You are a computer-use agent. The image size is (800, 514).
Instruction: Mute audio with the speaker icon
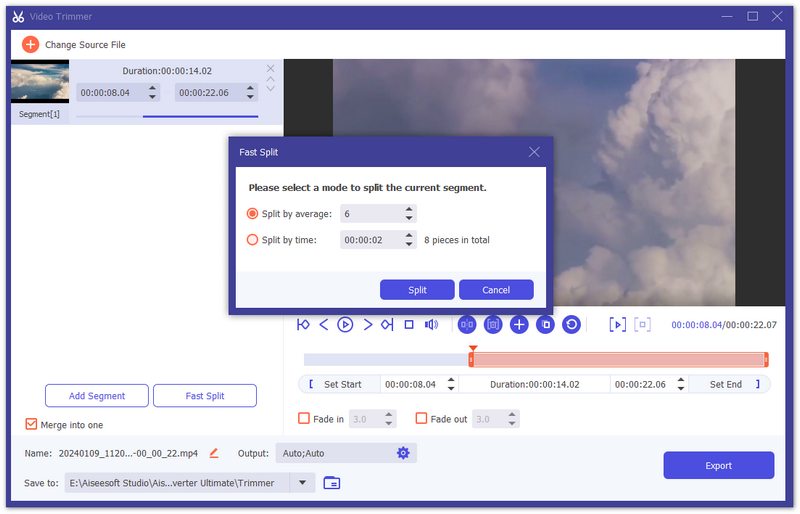[x=432, y=324]
